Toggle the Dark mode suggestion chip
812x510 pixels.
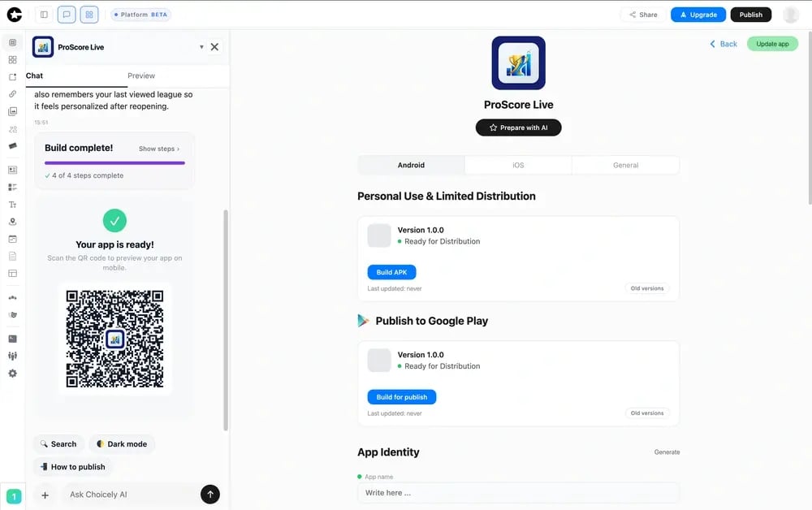(123, 444)
